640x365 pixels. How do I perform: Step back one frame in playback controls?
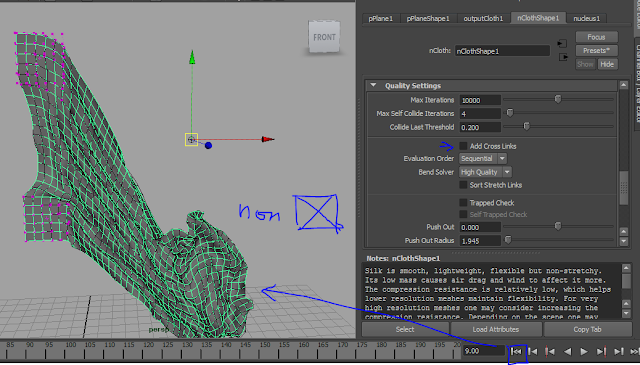(533, 352)
